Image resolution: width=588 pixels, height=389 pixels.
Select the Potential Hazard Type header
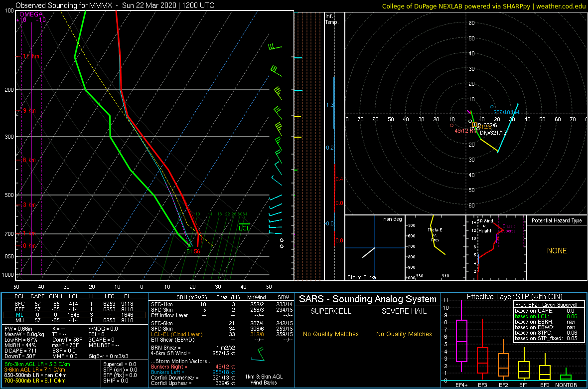click(x=557, y=221)
